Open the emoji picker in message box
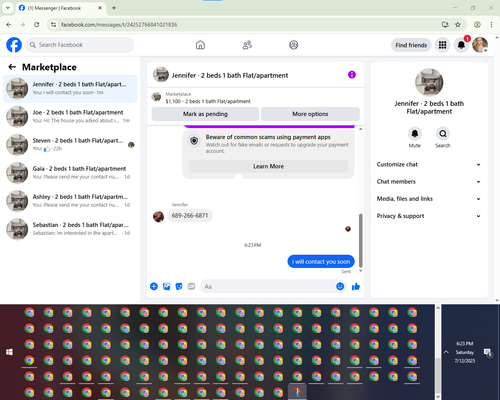The image size is (500, 400). [340, 286]
